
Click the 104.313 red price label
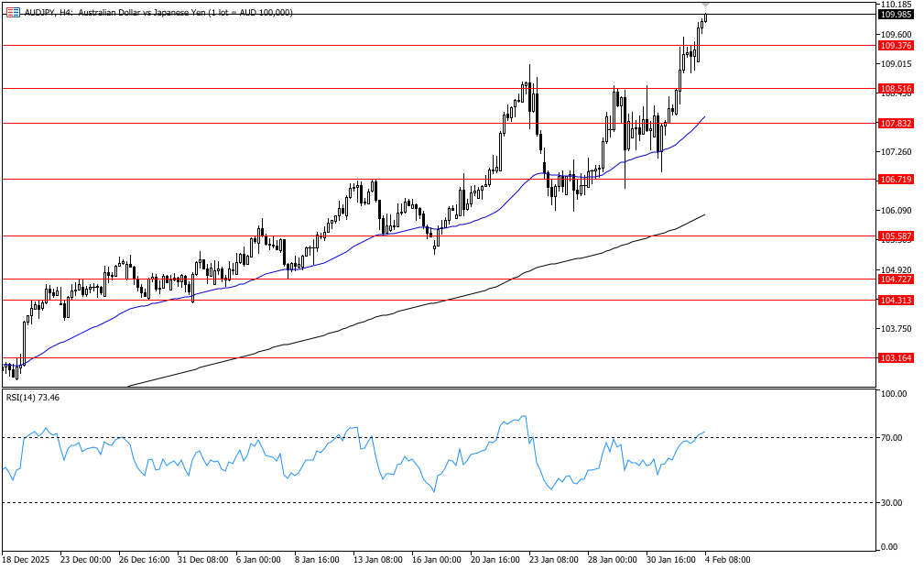(x=894, y=300)
